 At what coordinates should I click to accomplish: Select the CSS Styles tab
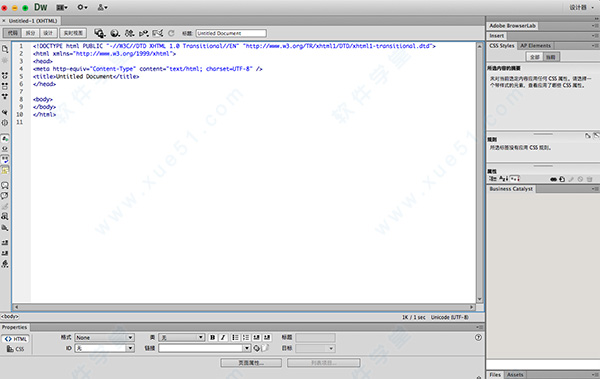[x=502, y=46]
